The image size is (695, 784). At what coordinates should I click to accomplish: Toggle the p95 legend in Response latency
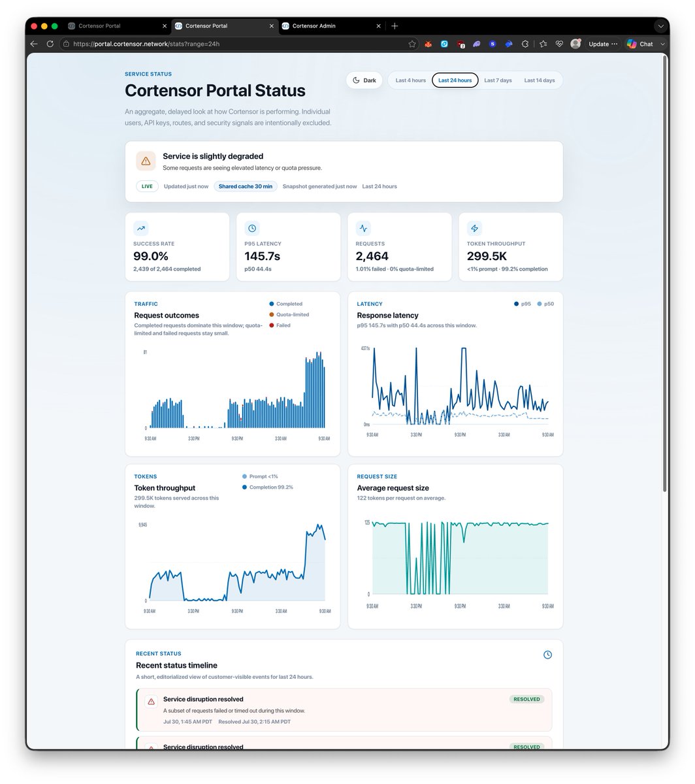(523, 304)
